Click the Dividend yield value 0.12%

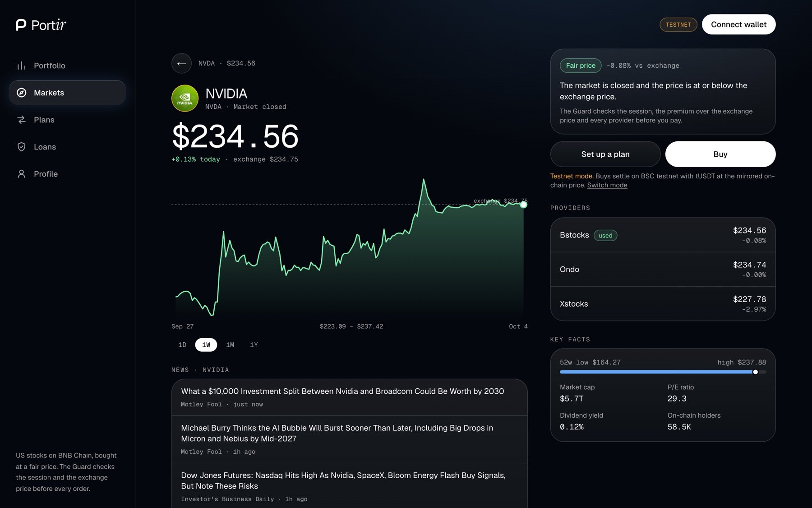point(572,427)
